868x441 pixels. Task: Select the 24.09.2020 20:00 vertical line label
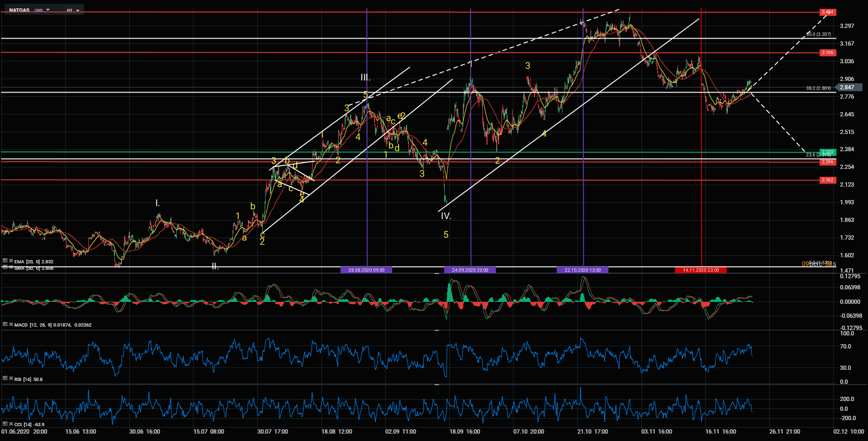(x=470, y=270)
